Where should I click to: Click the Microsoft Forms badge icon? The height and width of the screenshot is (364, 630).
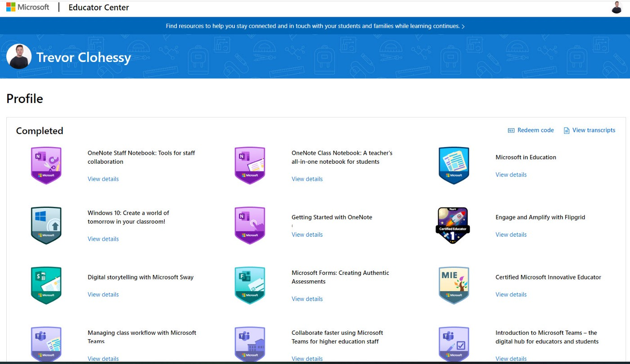pyautogui.click(x=250, y=285)
